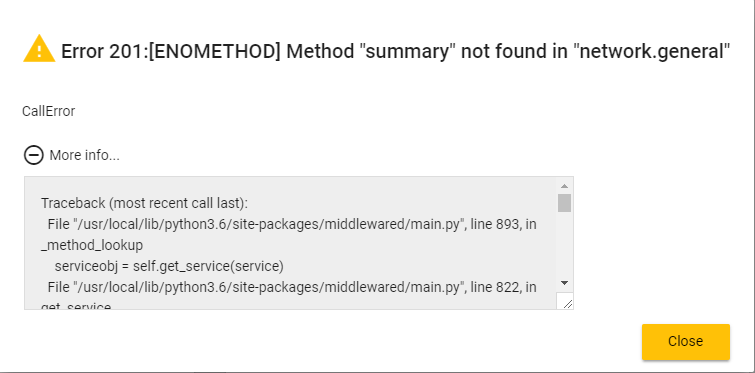Click the "Traceback (most recent call last)" line

144,204
